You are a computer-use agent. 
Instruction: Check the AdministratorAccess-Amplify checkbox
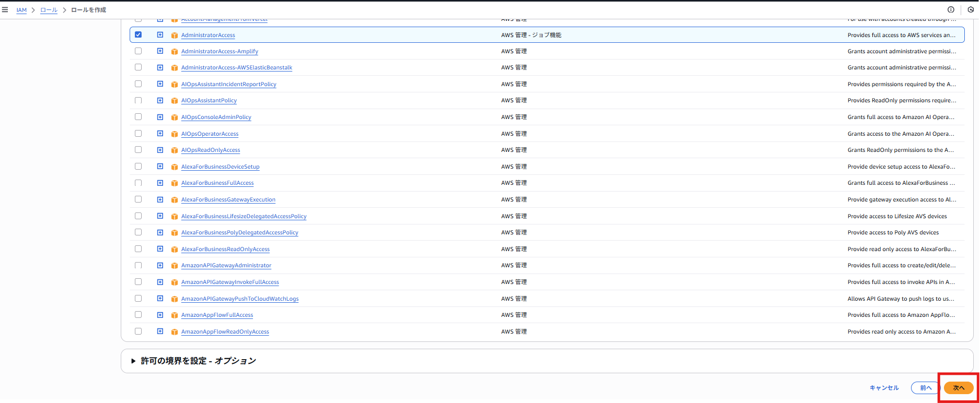(x=138, y=51)
